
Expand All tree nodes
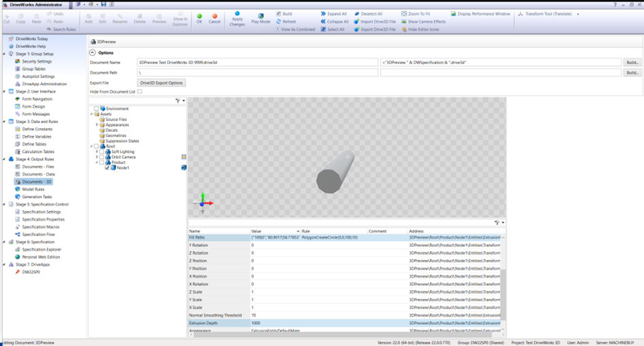(333, 14)
